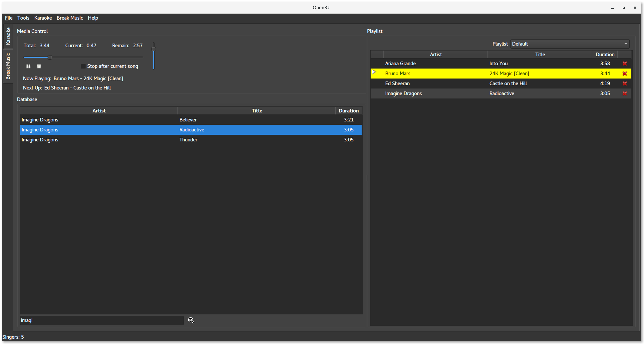The height and width of the screenshot is (344, 644).
Task: Remove Castle on the Hill from playlist
Action: [625, 84]
